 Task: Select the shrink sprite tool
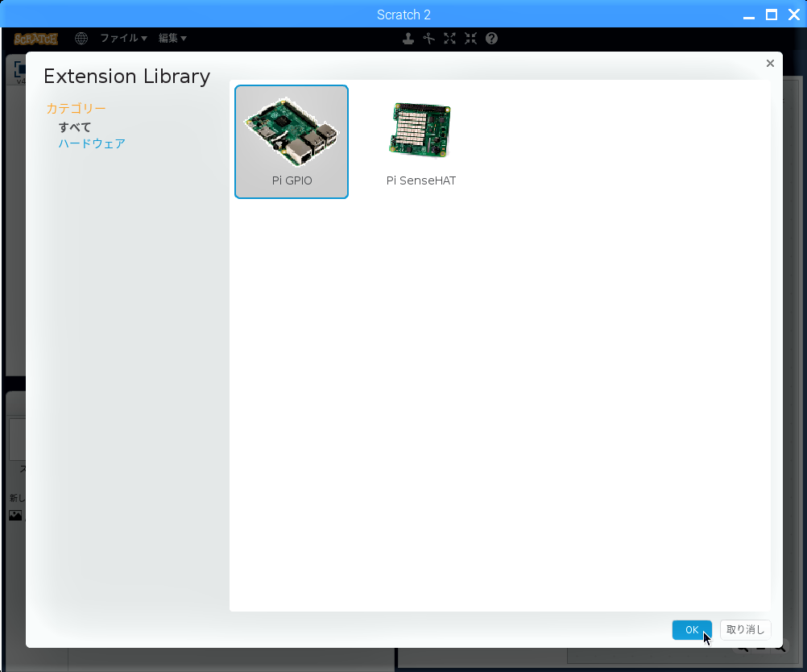coord(470,39)
